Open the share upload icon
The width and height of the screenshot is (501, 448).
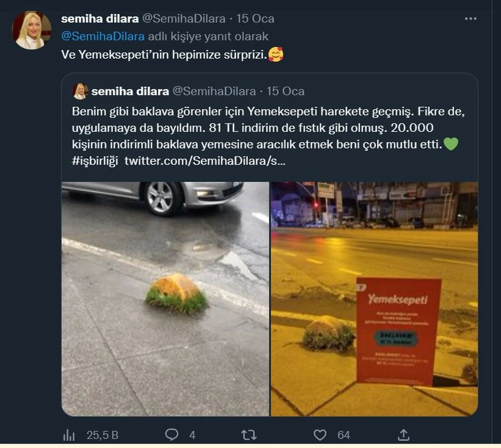(x=403, y=435)
